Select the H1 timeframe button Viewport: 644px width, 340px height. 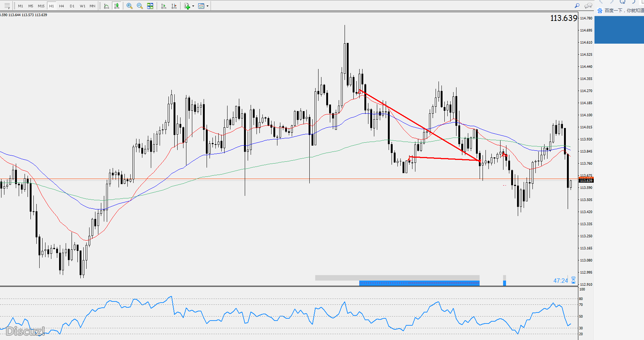[x=51, y=6]
